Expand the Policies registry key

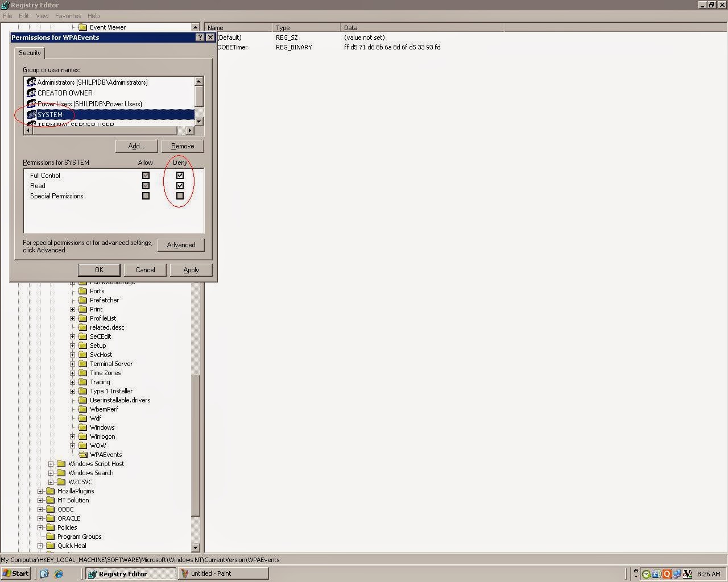point(40,527)
